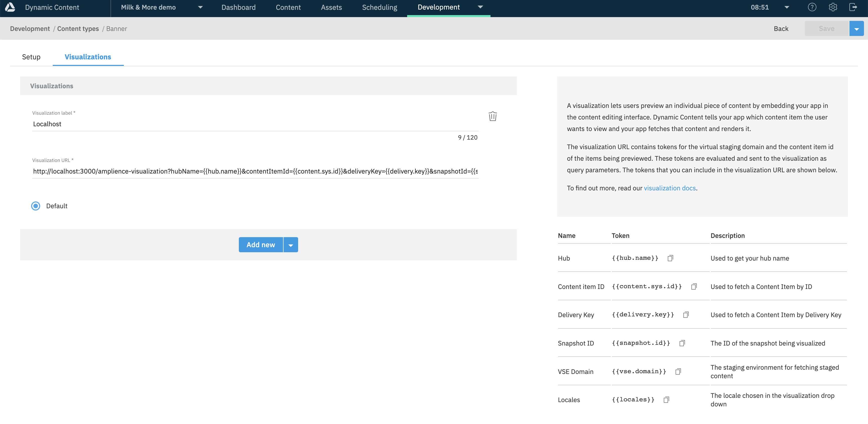Copy the {{snapshot.id}} token
The image size is (868, 424).
(x=682, y=343)
